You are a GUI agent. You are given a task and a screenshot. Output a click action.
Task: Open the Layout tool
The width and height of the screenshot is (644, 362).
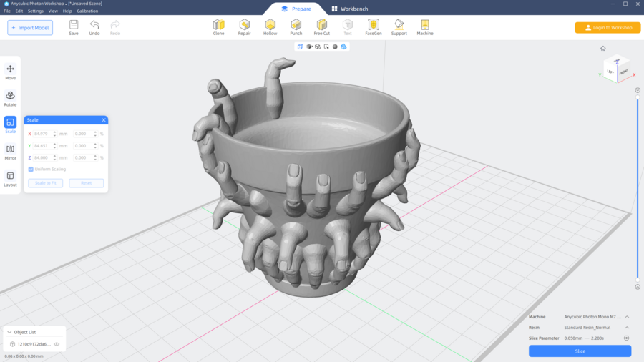10,179
